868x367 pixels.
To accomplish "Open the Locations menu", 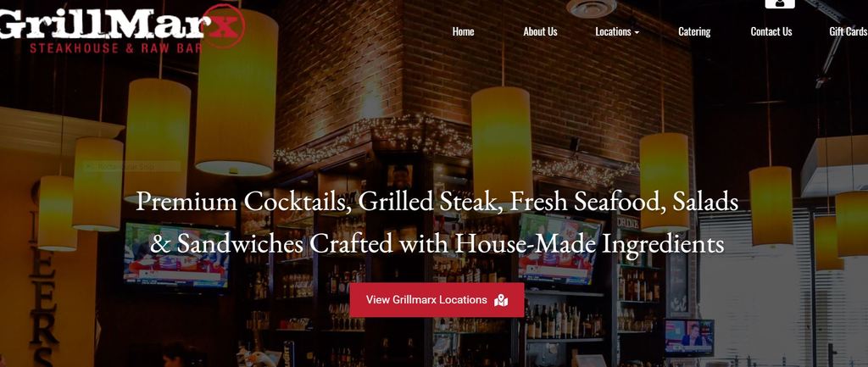I will [617, 31].
